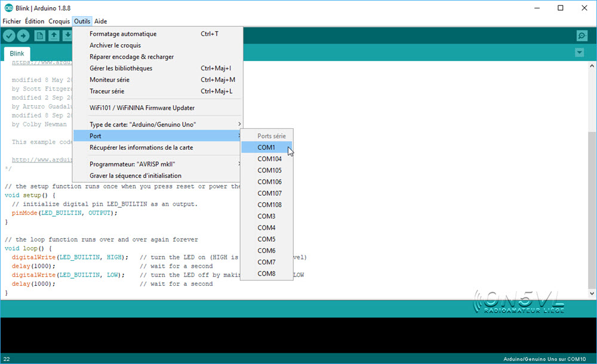Click 'pinMode(LED_BUILTIN, OUTPUT);' line
The height and width of the screenshot is (364, 597).
pyautogui.click(x=64, y=213)
